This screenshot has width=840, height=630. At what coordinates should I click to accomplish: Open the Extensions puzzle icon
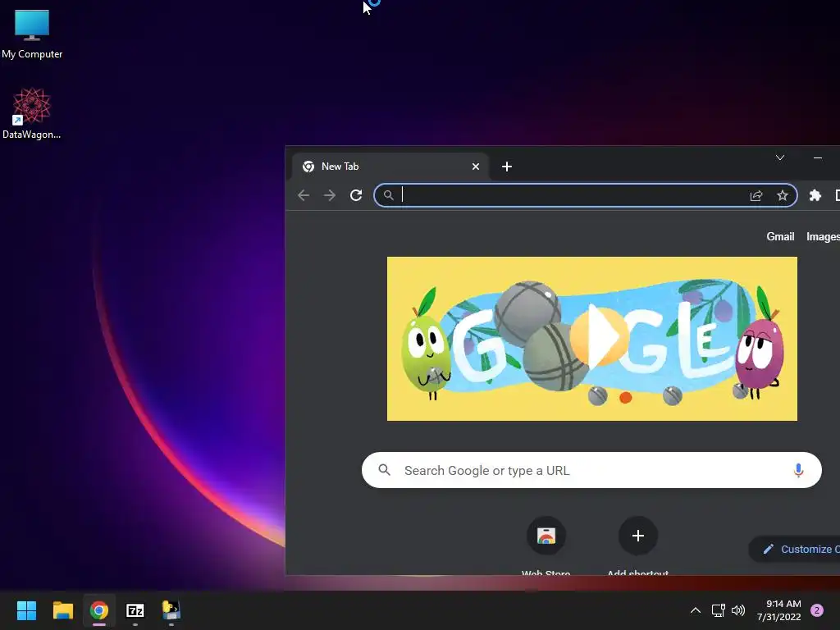click(x=815, y=195)
